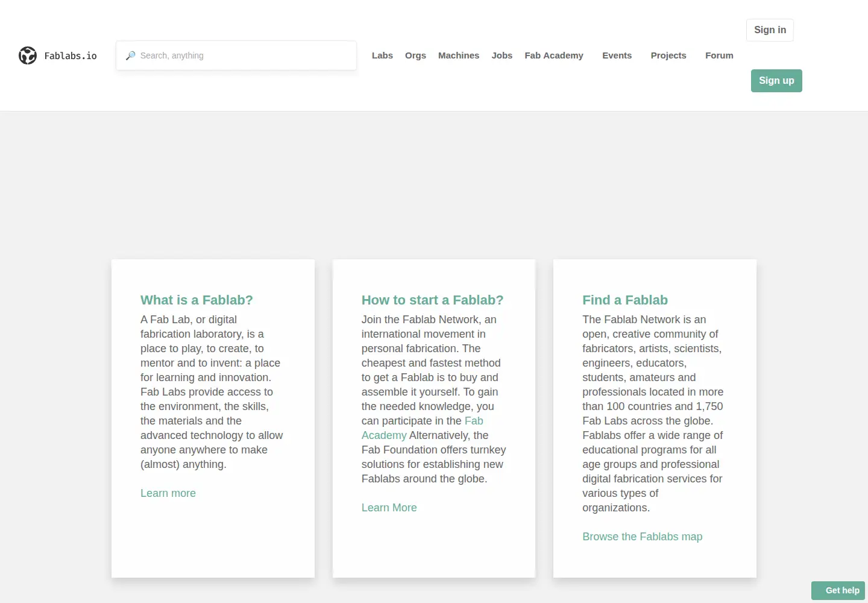Click the 'How to start a Fablab?' heading
Image resolution: width=868 pixels, height=603 pixels.
[432, 300]
